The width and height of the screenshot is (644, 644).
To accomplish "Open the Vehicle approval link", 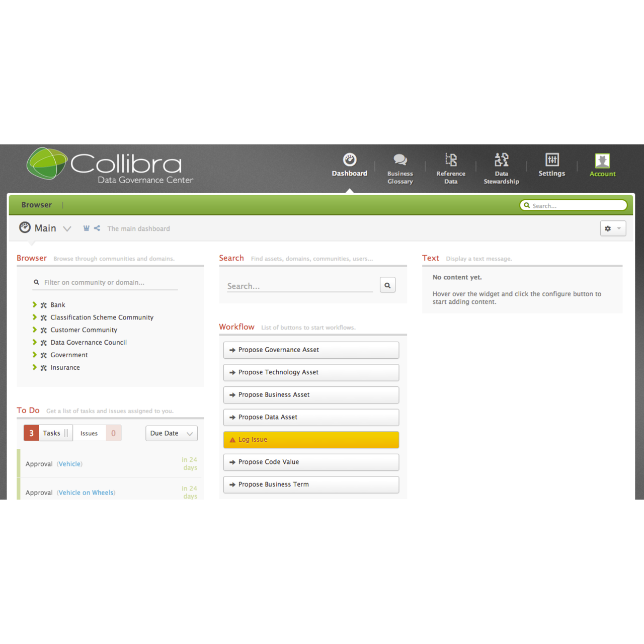I will [x=69, y=464].
